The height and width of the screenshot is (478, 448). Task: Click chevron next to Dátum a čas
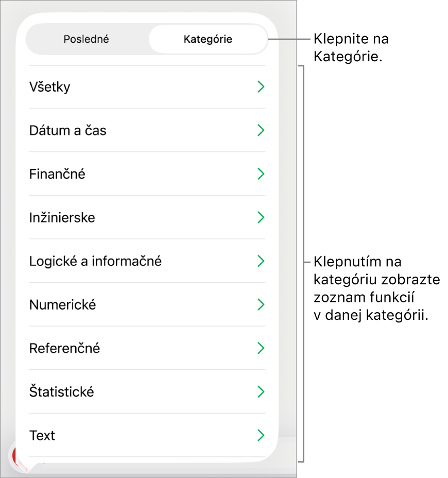pos(261,130)
